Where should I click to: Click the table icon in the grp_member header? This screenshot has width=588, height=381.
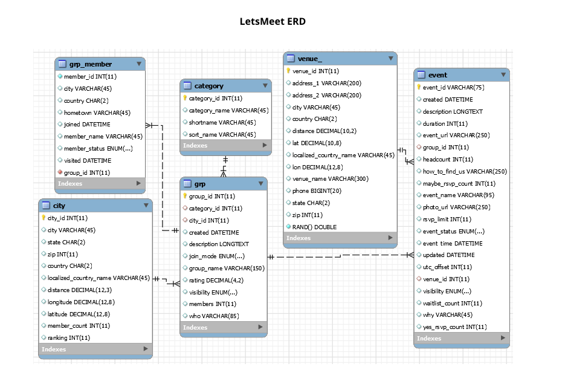pos(63,64)
